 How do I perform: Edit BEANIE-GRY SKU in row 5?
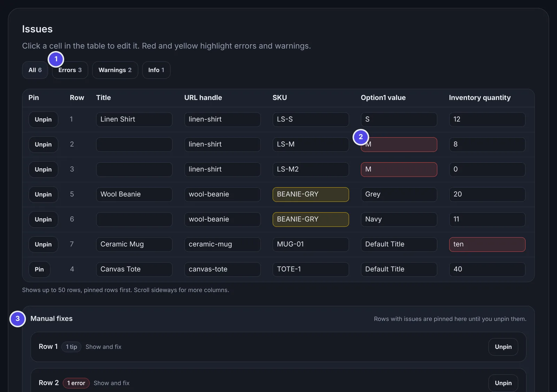(x=311, y=194)
